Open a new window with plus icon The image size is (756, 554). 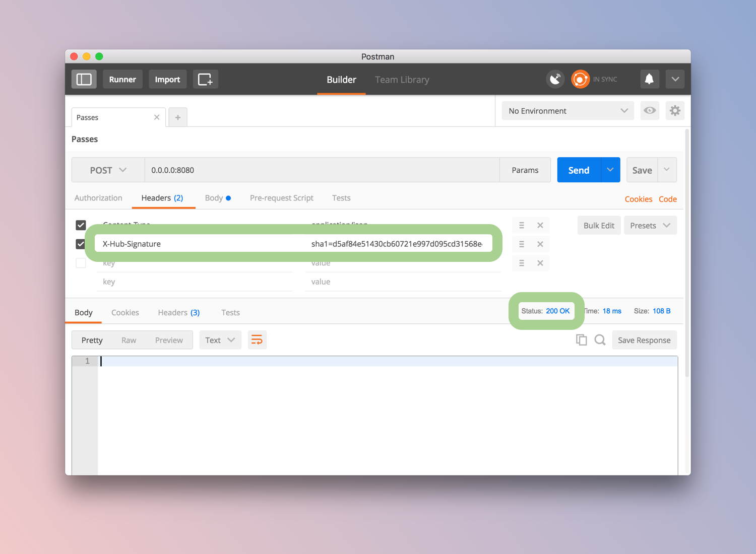point(205,79)
